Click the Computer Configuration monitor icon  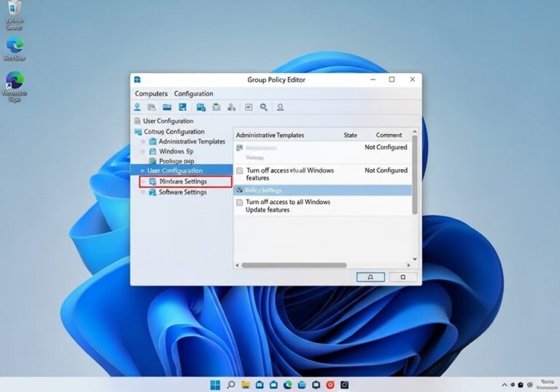pyautogui.click(x=138, y=132)
